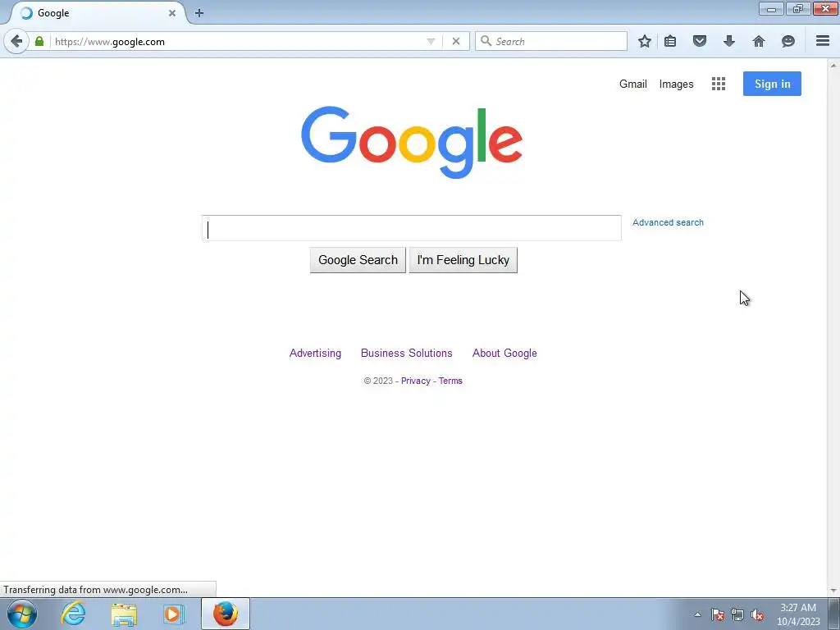The width and height of the screenshot is (840, 630).
Task: Open the clock showing 3:27 AM
Action: point(798,614)
